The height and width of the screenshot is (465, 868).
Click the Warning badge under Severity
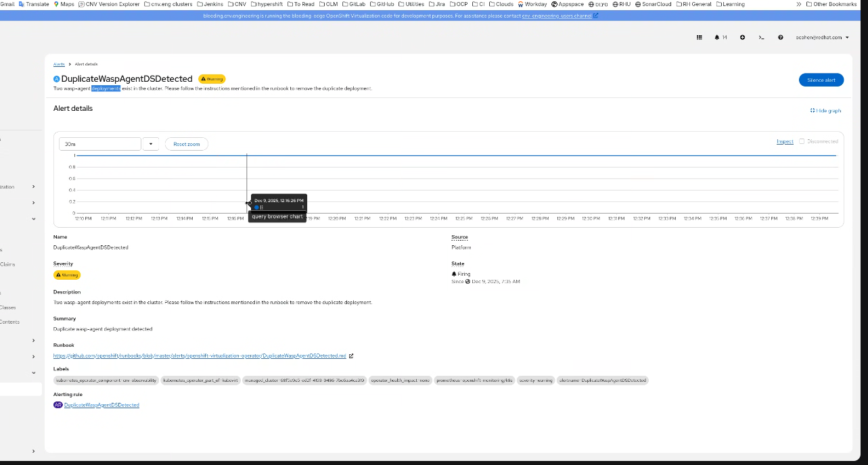pos(67,275)
